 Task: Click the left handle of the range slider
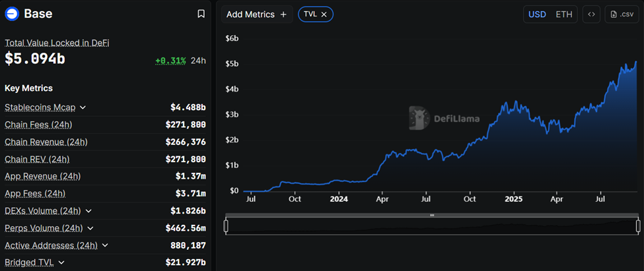click(x=226, y=226)
